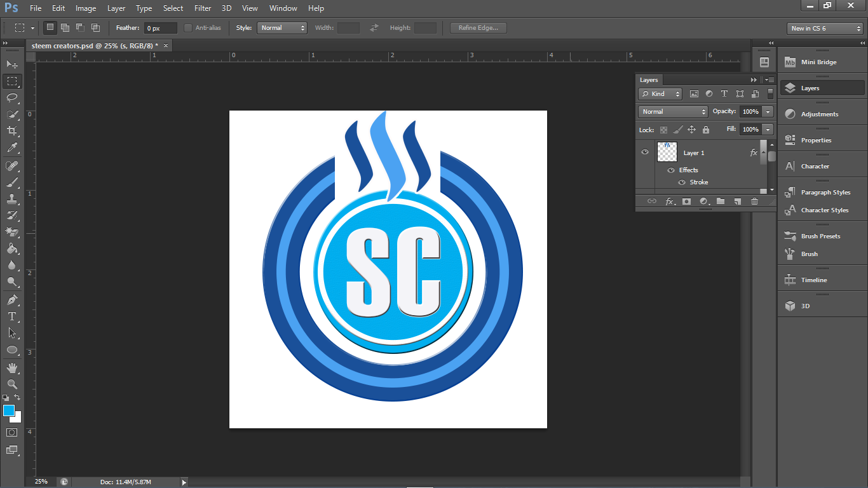Select the Horizontal Type tool
868x488 pixels.
(12, 316)
